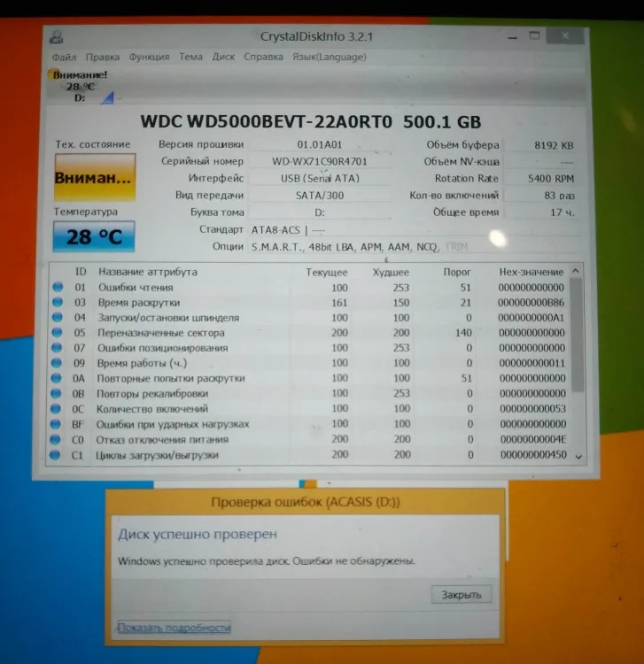Click the CrystalDiskInfo app icon in title bar

(57, 37)
